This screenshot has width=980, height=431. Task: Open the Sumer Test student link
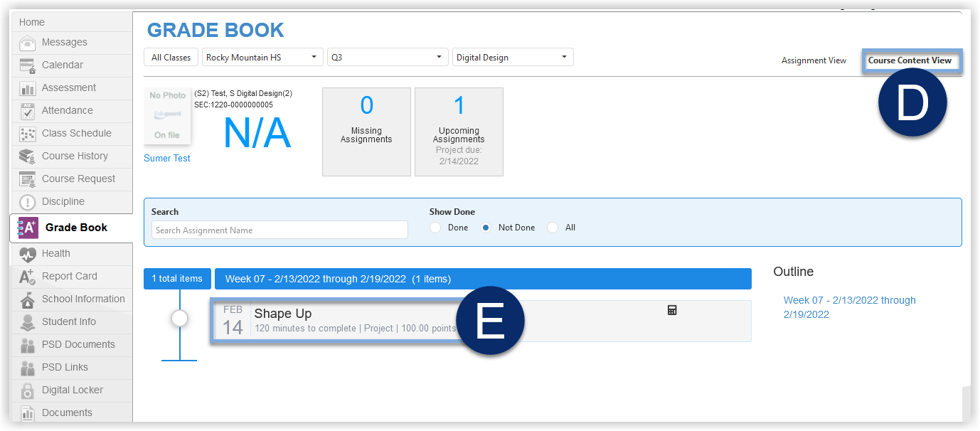click(x=167, y=159)
